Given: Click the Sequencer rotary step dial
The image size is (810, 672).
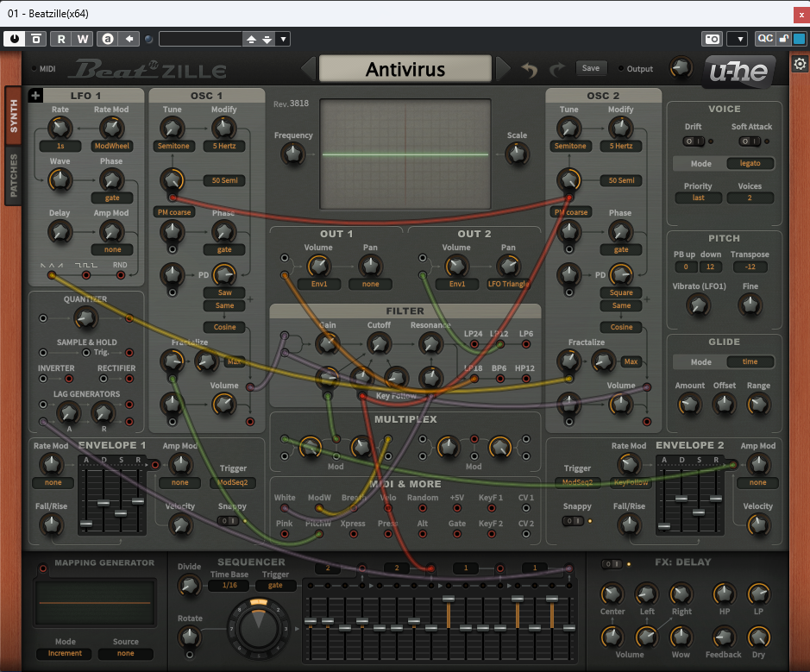Looking at the screenshot, I should click(258, 628).
